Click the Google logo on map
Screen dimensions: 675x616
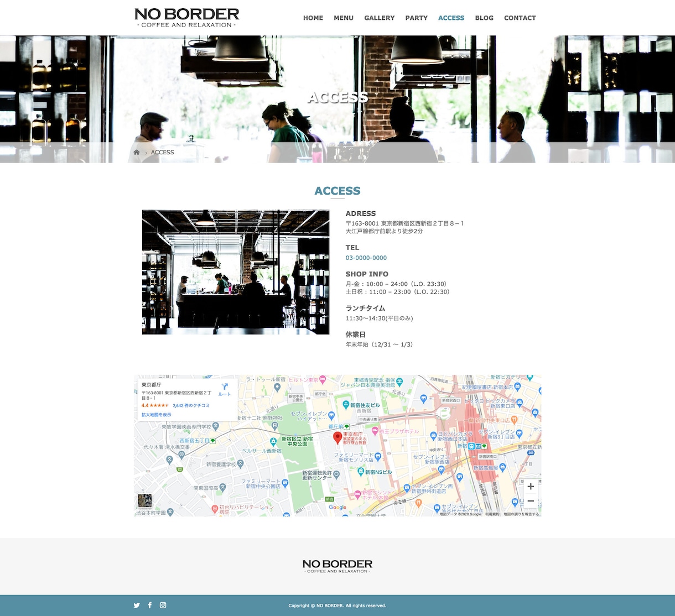click(x=337, y=507)
